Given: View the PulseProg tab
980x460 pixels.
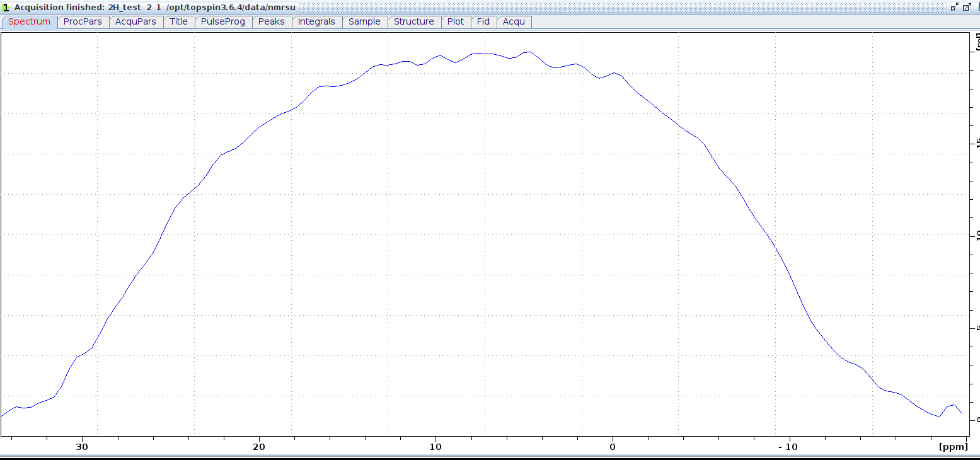Looking at the screenshot, I should (x=222, y=21).
